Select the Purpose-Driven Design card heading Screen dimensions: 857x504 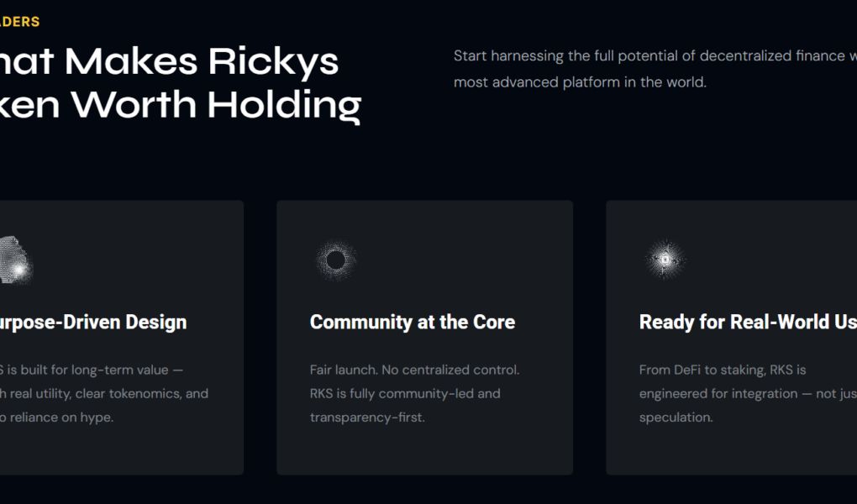click(x=94, y=322)
